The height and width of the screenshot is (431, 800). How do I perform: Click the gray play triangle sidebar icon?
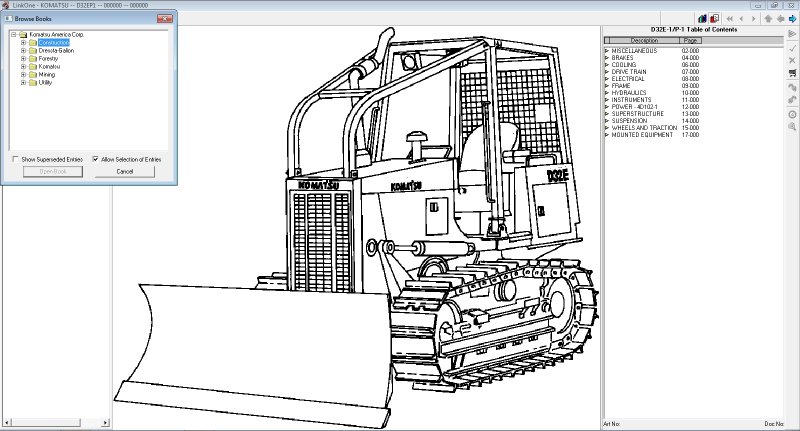pyautogui.click(x=792, y=34)
